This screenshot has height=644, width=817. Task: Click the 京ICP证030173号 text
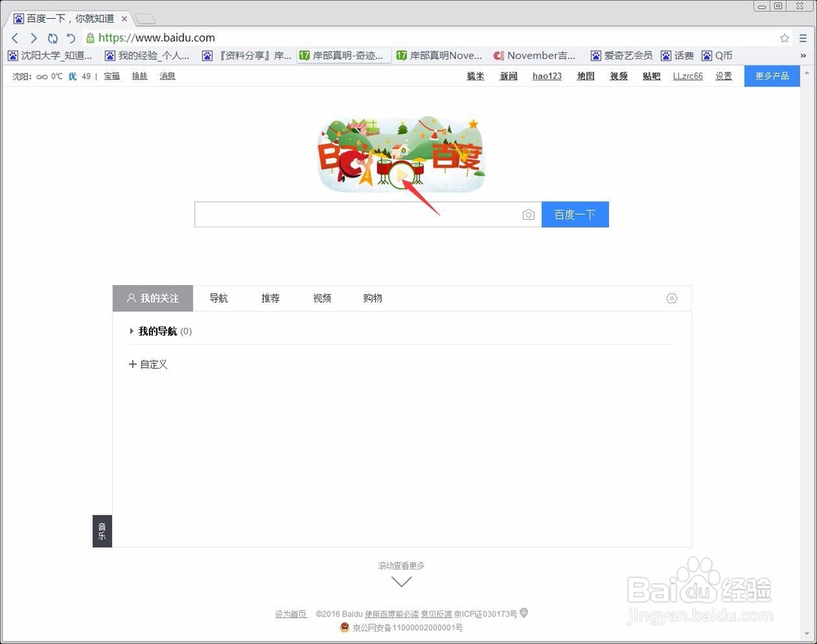[x=485, y=615]
